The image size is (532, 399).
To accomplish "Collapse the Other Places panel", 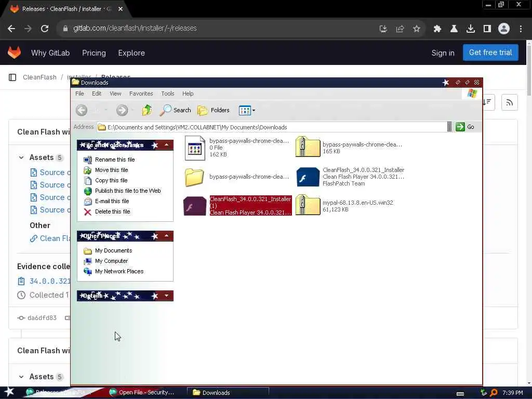I will 167,236.
